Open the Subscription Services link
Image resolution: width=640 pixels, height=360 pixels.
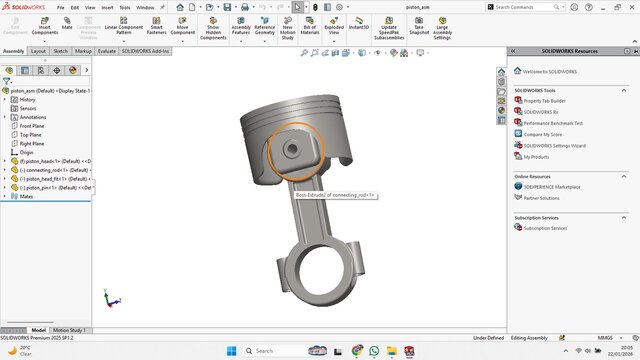(x=545, y=228)
